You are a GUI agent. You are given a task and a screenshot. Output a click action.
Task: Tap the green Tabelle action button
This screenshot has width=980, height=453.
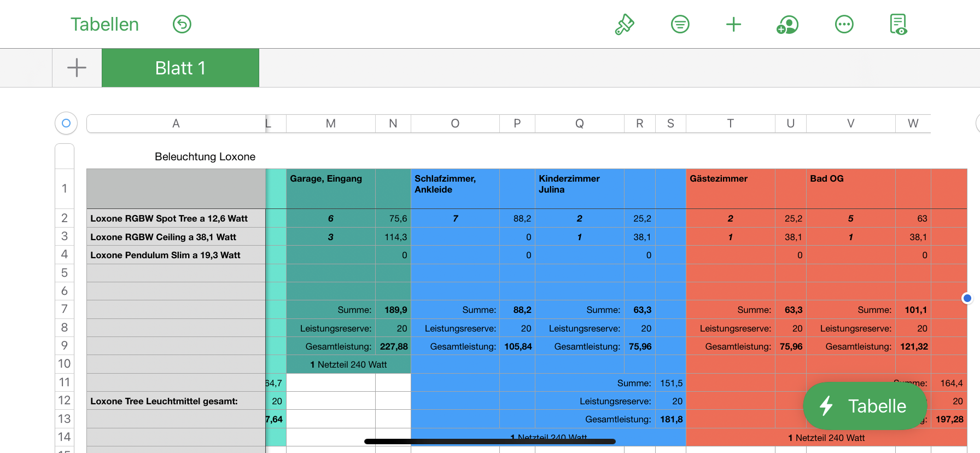[x=865, y=406]
